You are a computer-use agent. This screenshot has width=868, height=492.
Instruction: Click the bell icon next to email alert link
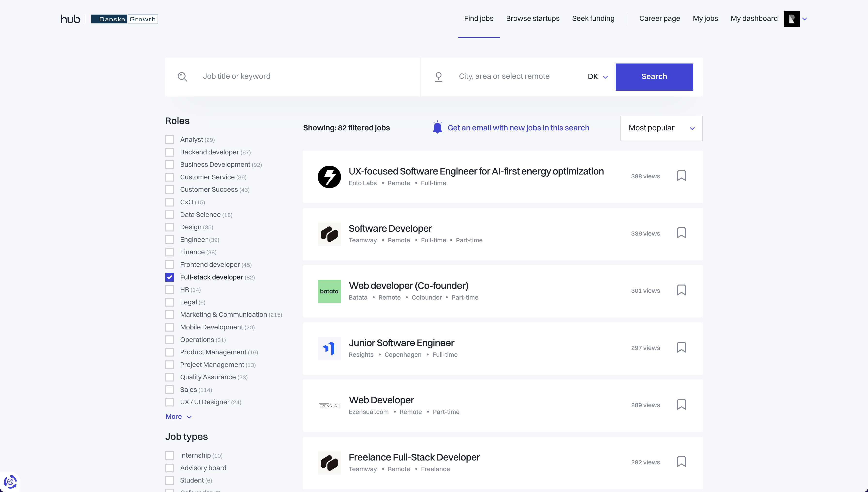pyautogui.click(x=437, y=127)
